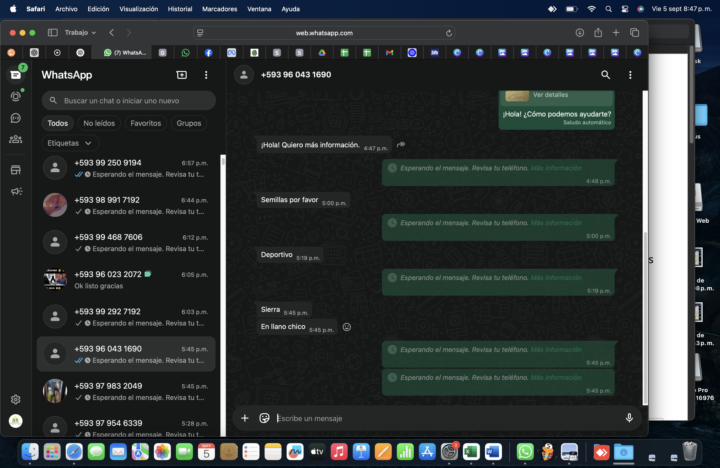Image resolution: width=720 pixels, height=468 pixels.
Task: Open the Marcadores menu
Action: point(219,9)
